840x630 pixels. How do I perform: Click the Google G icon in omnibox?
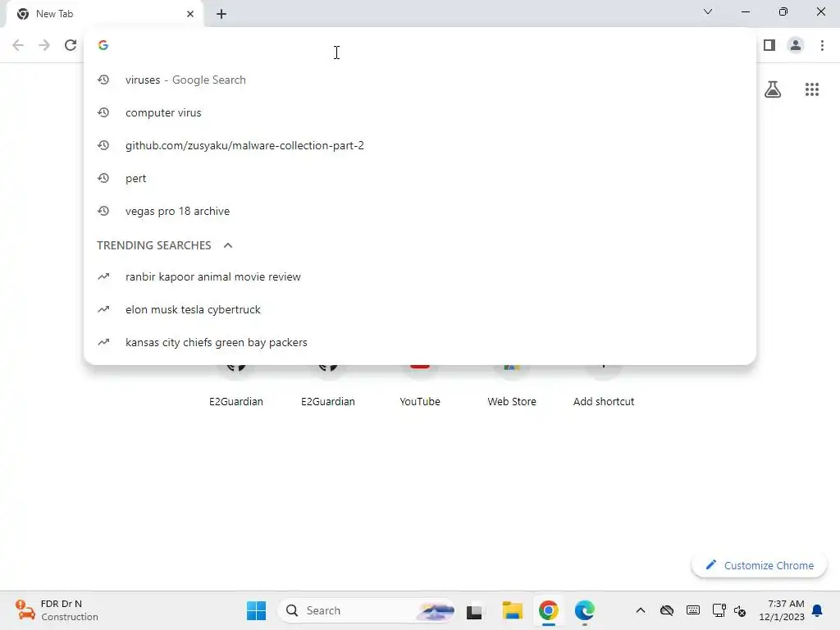click(103, 45)
